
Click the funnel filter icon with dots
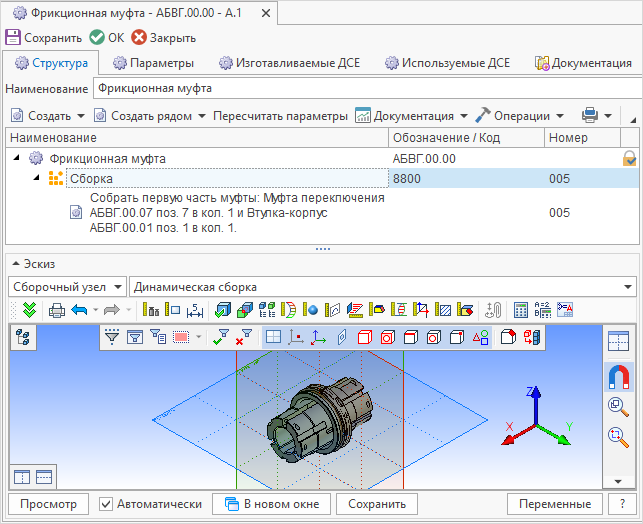[x=112, y=337]
